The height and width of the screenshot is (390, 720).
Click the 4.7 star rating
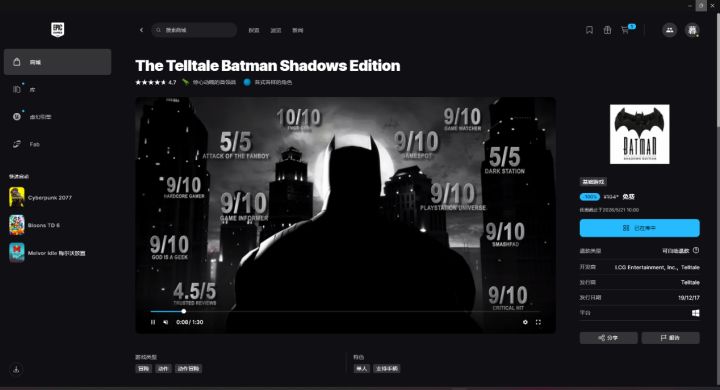[x=156, y=82]
